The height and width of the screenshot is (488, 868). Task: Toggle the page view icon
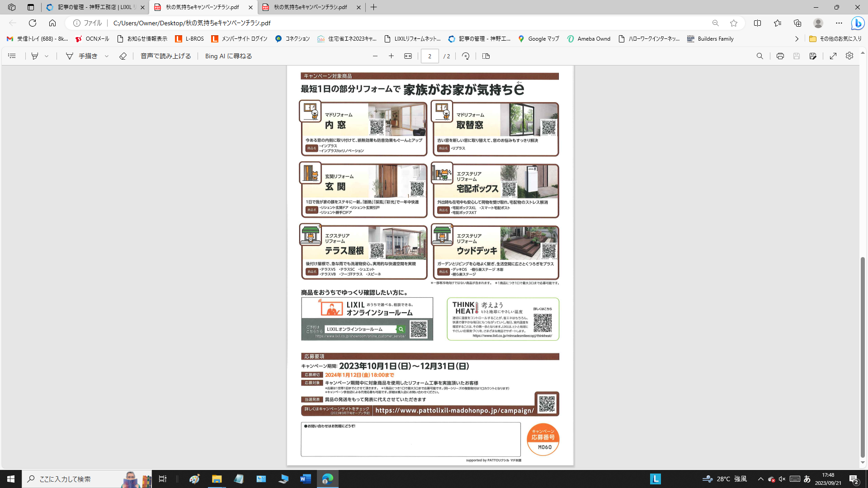pos(486,56)
